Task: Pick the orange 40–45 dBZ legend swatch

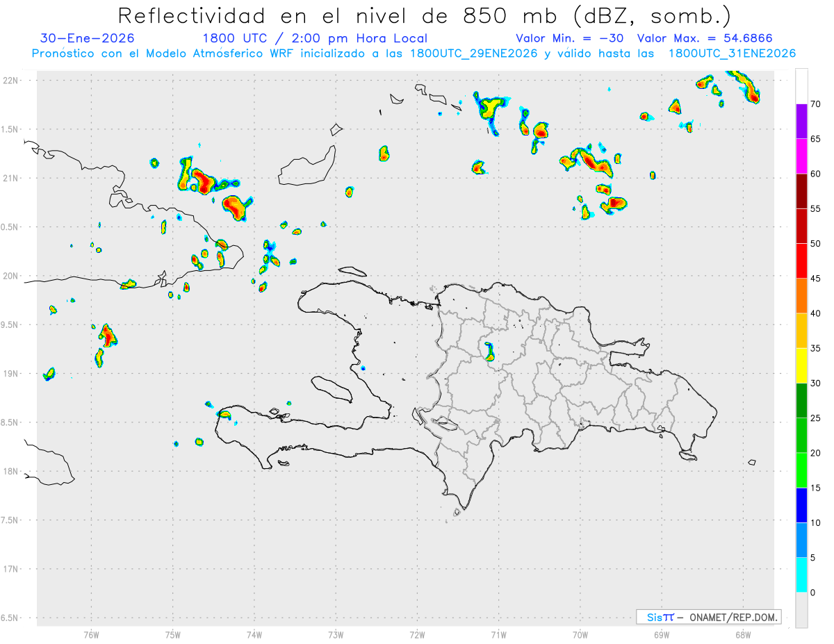Action: pos(801,296)
